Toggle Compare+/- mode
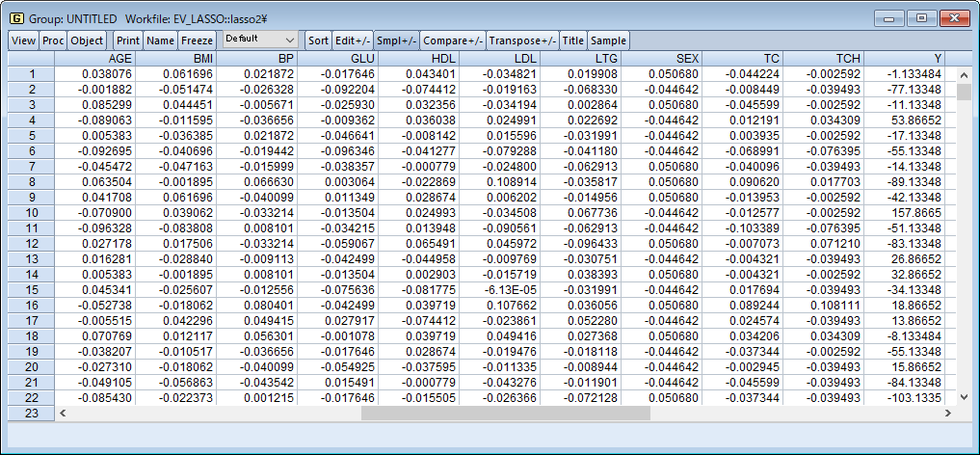Screen dimensions: 980x455 (453, 40)
